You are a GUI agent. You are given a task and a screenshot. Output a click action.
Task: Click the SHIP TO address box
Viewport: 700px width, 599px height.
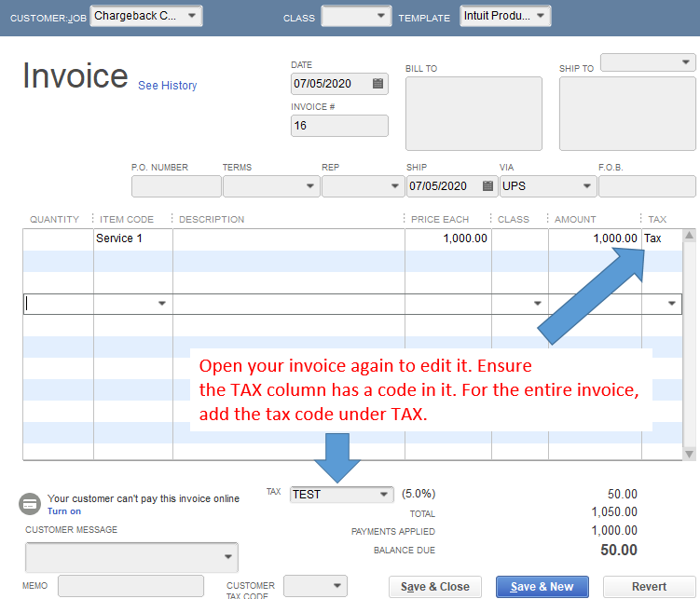click(627, 114)
